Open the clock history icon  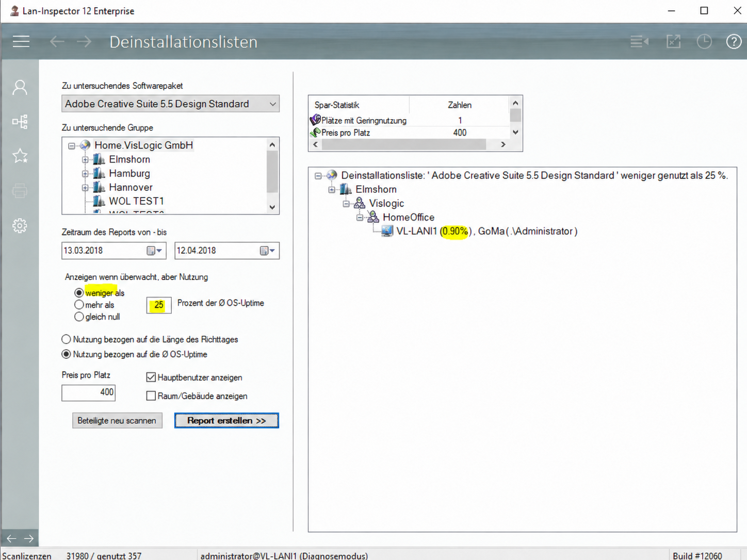704,42
